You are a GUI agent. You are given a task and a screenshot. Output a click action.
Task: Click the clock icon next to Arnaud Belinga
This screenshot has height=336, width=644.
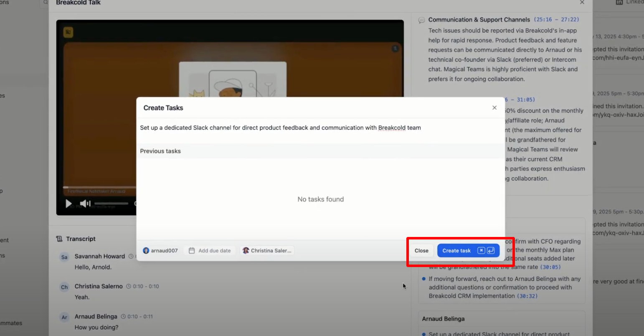123,316
